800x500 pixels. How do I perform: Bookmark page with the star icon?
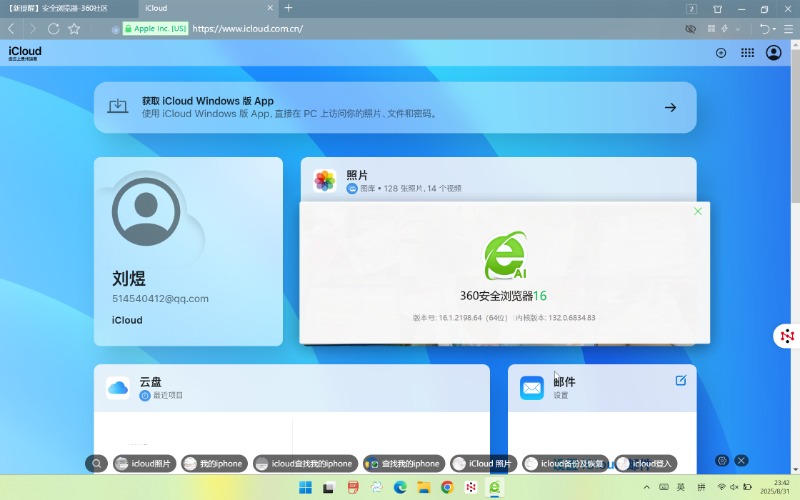[x=73, y=29]
